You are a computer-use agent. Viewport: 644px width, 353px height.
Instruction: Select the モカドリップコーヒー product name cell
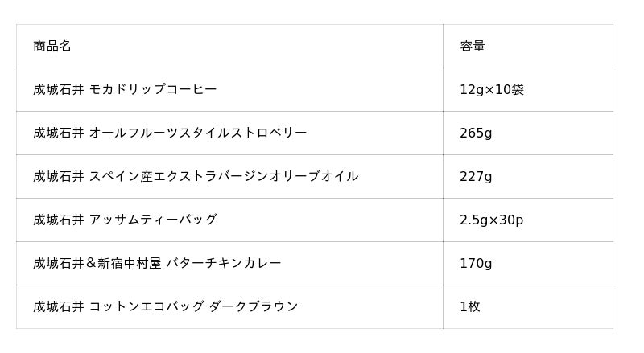click(153, 90)
